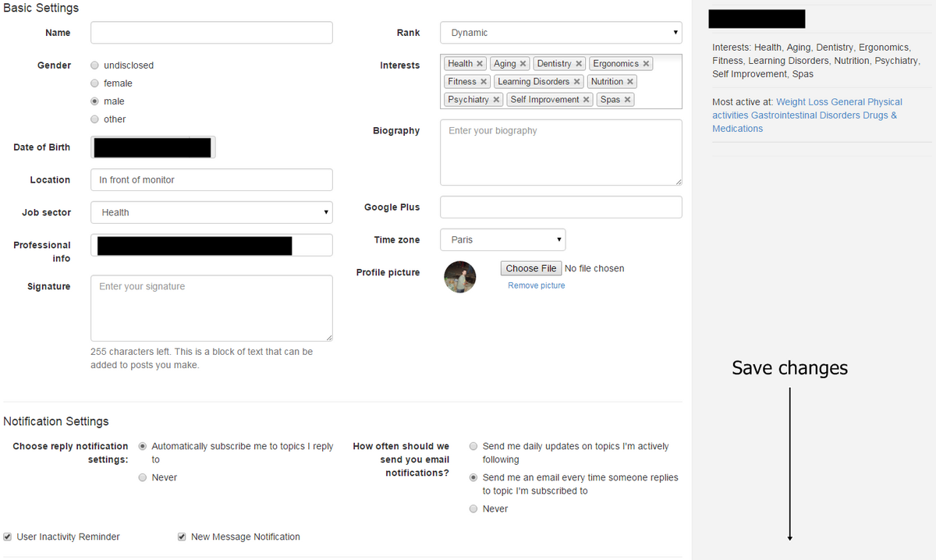Screen dimensions: 936x560
Task: Click the Professional info field
Action: (211, 245)
